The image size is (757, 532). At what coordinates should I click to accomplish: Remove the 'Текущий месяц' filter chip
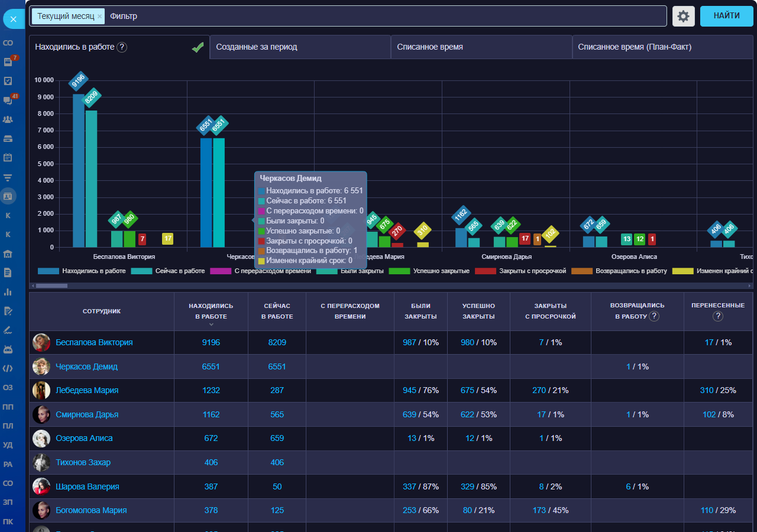click(x=100, y=17)
